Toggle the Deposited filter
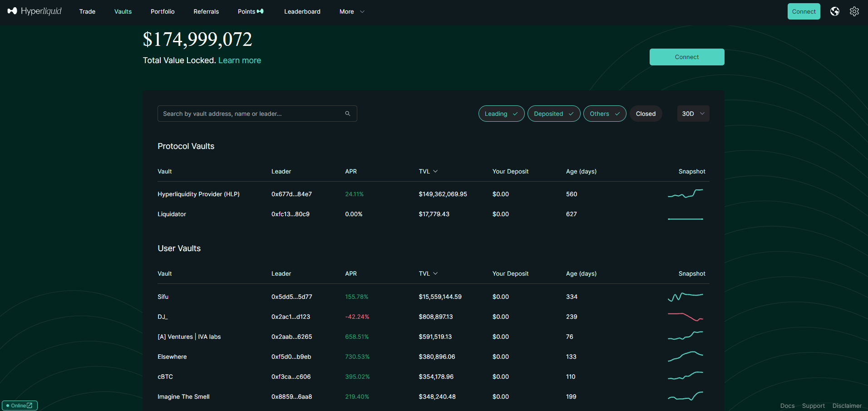This screenshot has height=411, width=868. [x=554, y=114]
